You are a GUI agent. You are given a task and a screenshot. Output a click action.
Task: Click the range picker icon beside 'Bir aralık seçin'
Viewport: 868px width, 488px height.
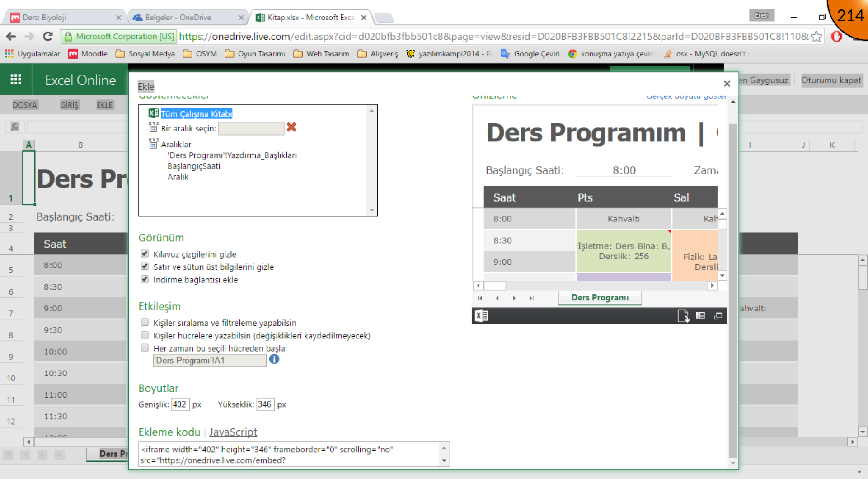click(154, 127)
